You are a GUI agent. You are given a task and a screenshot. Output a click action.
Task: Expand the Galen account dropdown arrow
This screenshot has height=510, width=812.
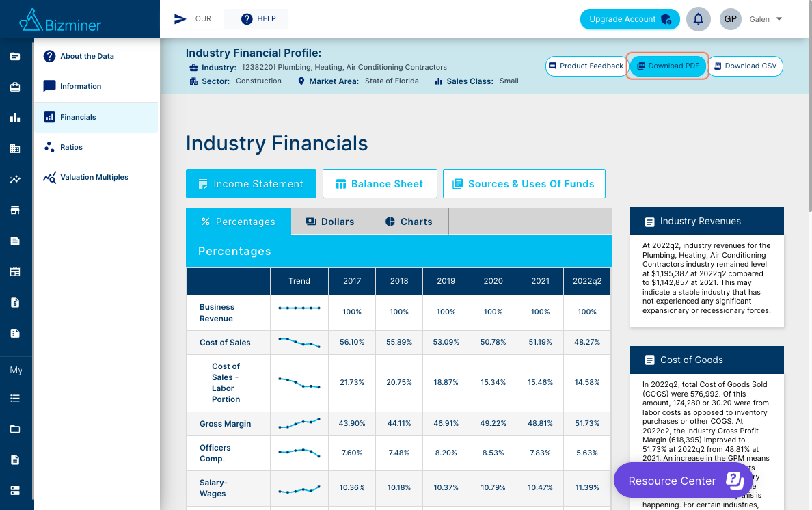[x=779, y=19]
